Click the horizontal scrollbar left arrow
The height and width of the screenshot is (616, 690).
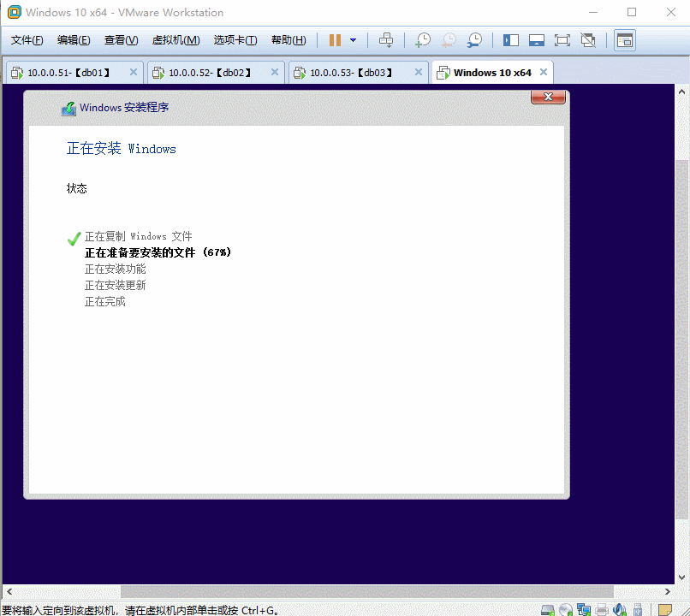[9, 592]
